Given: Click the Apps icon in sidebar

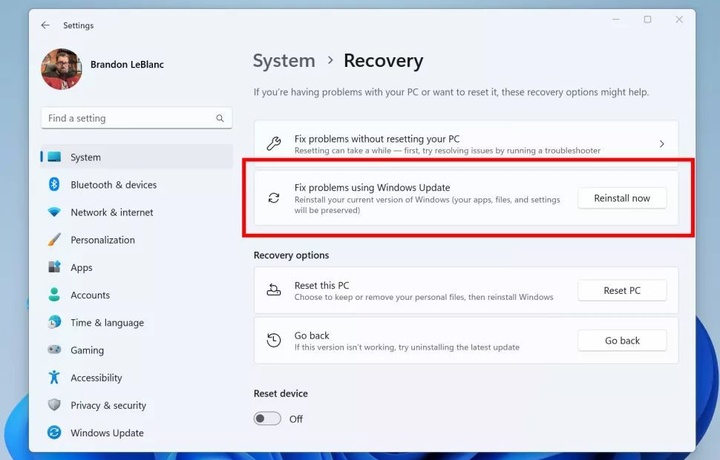Looking at the screenshot, I should (54, 267).
